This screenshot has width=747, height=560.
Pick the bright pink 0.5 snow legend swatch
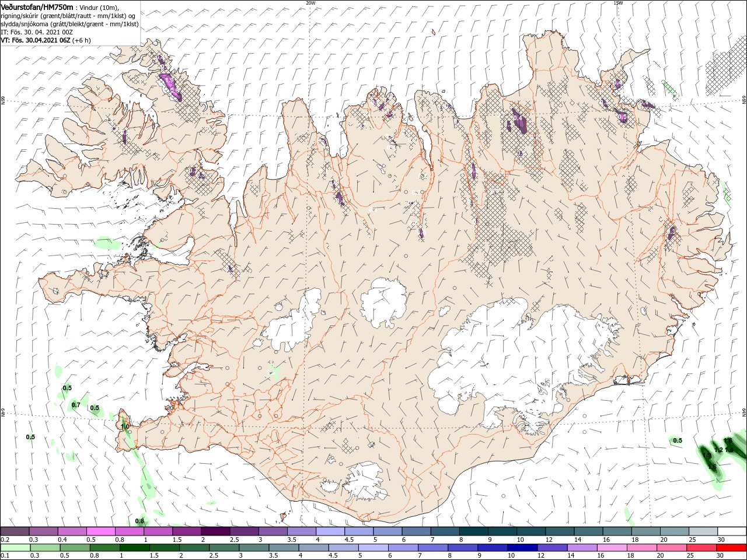tap(101, 531)
